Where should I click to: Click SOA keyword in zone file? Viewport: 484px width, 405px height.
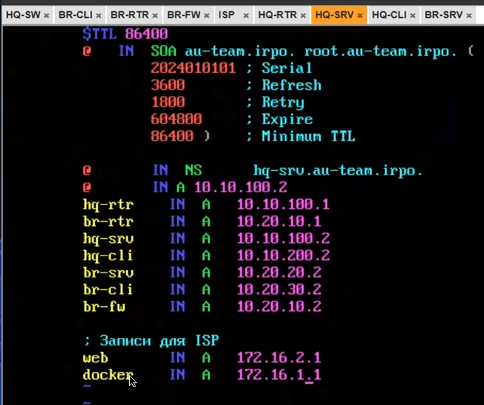163,51
